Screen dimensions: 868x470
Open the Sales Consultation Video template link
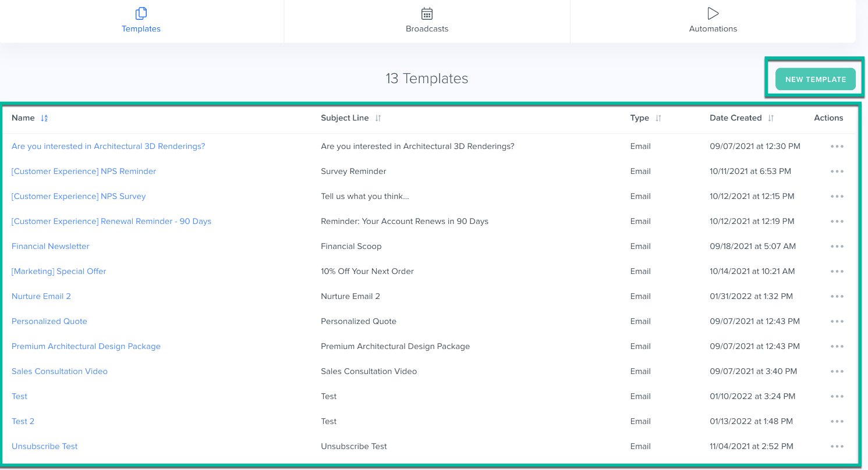[59, 372]
